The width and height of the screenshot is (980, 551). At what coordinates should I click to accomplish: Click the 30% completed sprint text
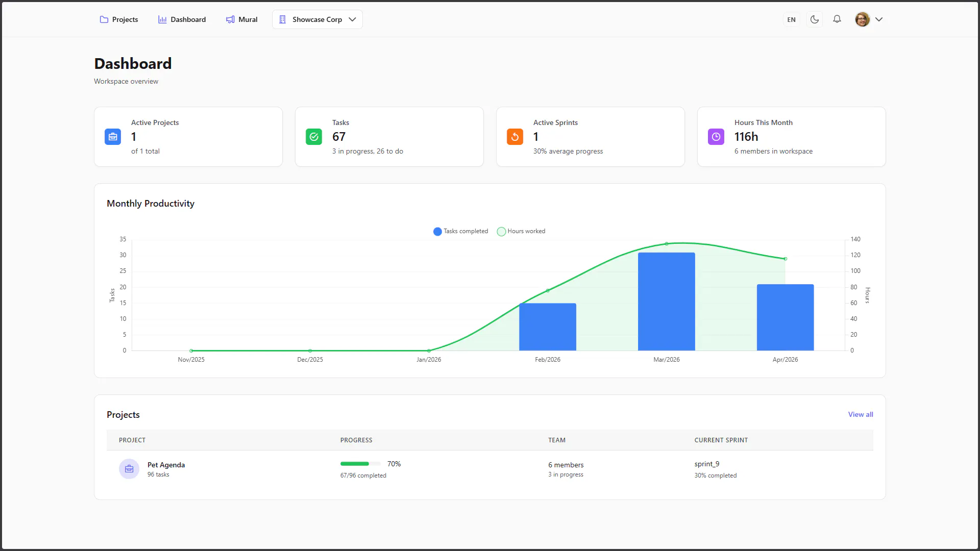click(x=715, y=475)
